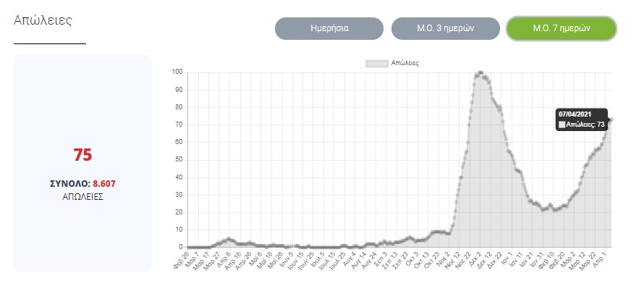Image resolution: width=644 pixels, height=294 pixels.
Task: Click the 100 y-axis label
Action: pyautogui.click(x=177, y=72)
